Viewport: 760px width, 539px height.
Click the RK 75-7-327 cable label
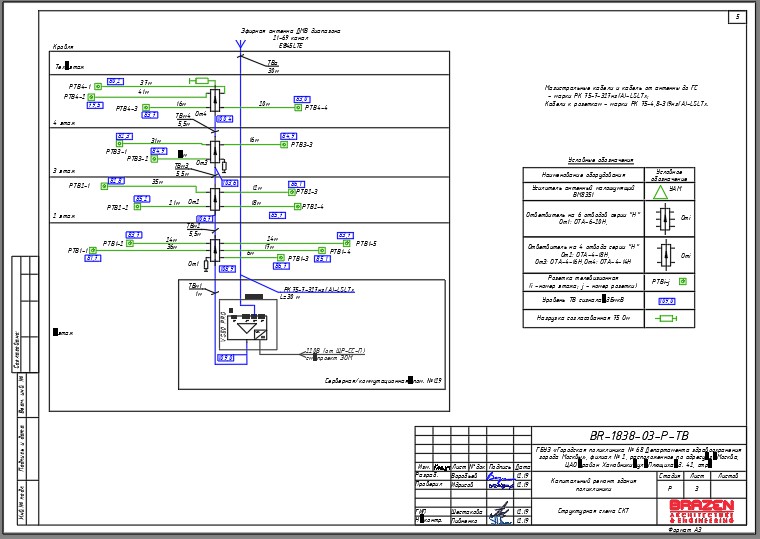[x=319, y=289]
